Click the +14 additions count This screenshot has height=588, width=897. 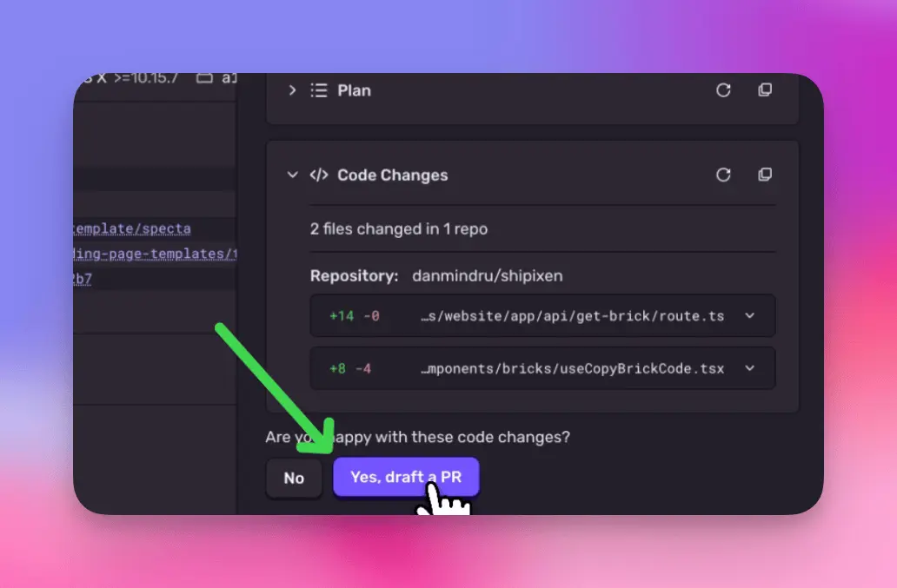[342, 316]
